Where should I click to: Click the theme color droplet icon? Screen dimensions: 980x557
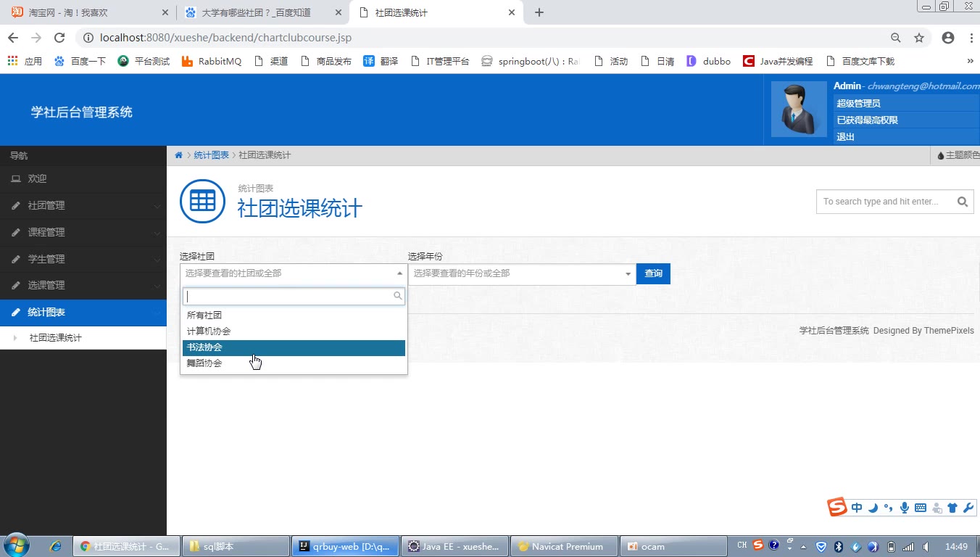941,155
